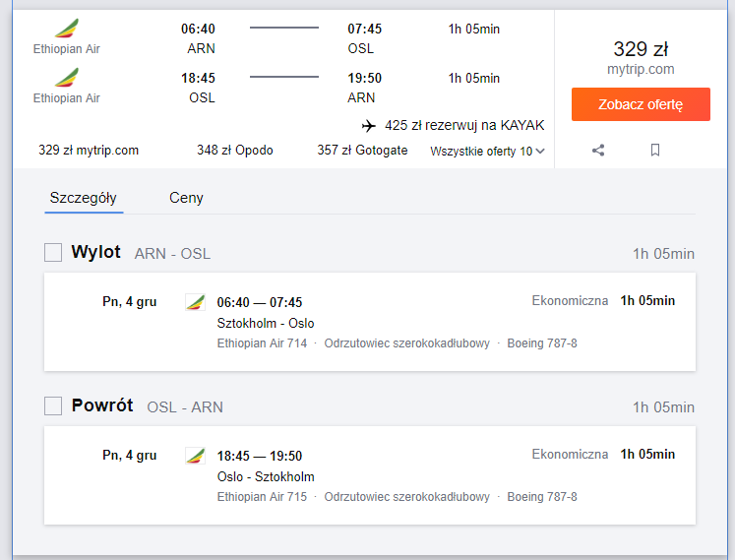Open the 348 zł Opodo offer

[235, 150]
